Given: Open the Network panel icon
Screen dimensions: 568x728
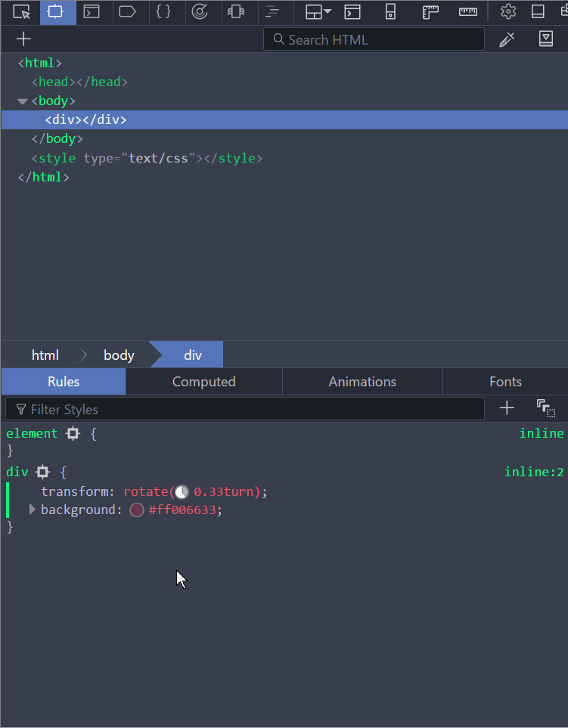Looking at the screenshot, I should (272, 12).
